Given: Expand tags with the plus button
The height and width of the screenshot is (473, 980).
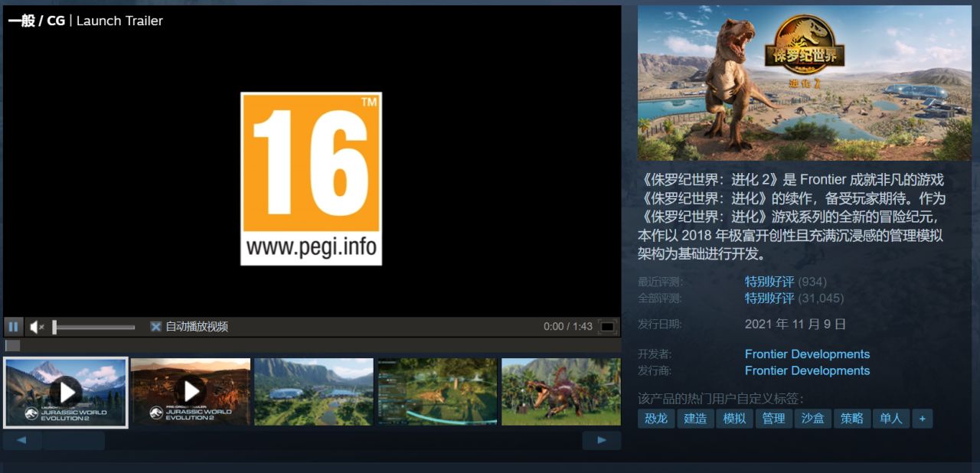Looking at the screenshot, I should (922, 418).
